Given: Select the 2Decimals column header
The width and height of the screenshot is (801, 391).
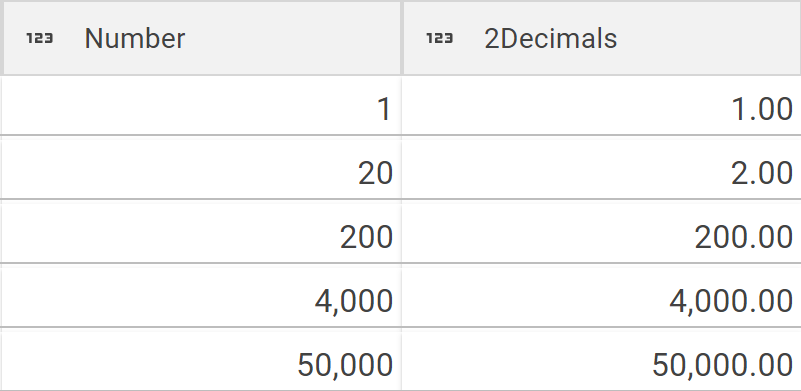Looking at the screenshot, I should [x=602, y=38].
